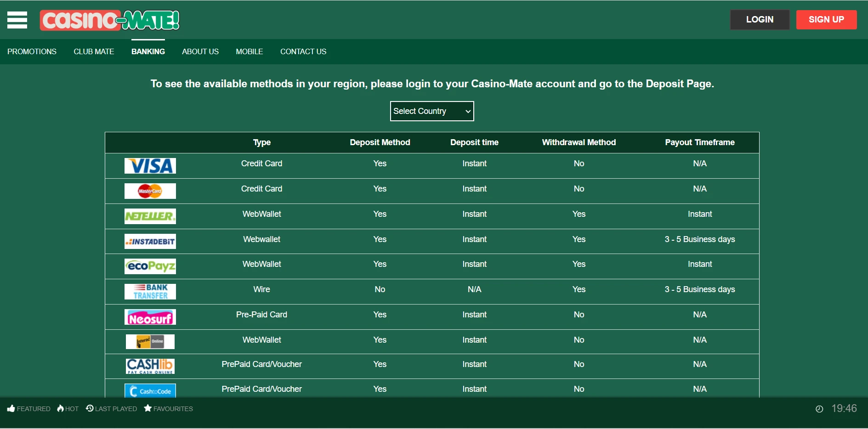
Task: Open the Mobile menu item
Action: point(250,51)
